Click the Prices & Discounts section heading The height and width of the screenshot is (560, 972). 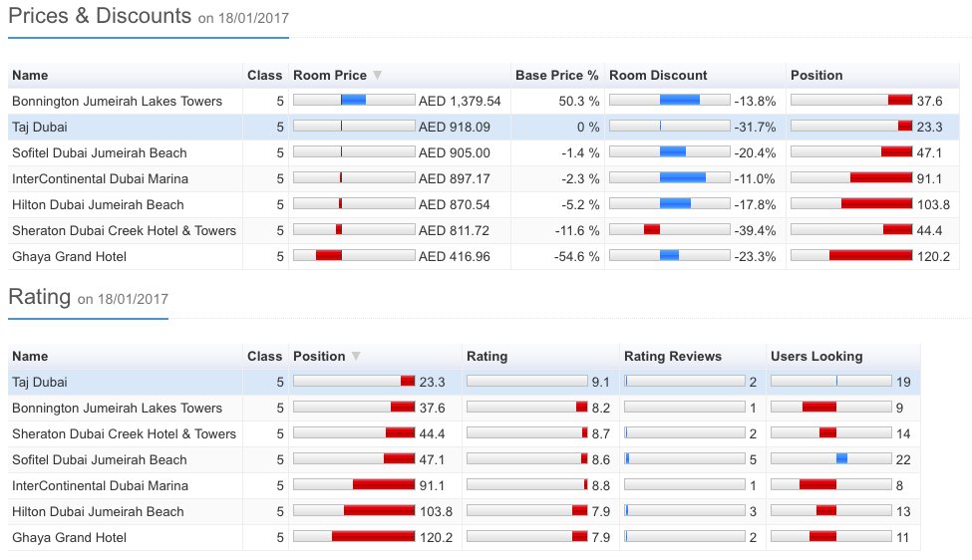(100, 16)
